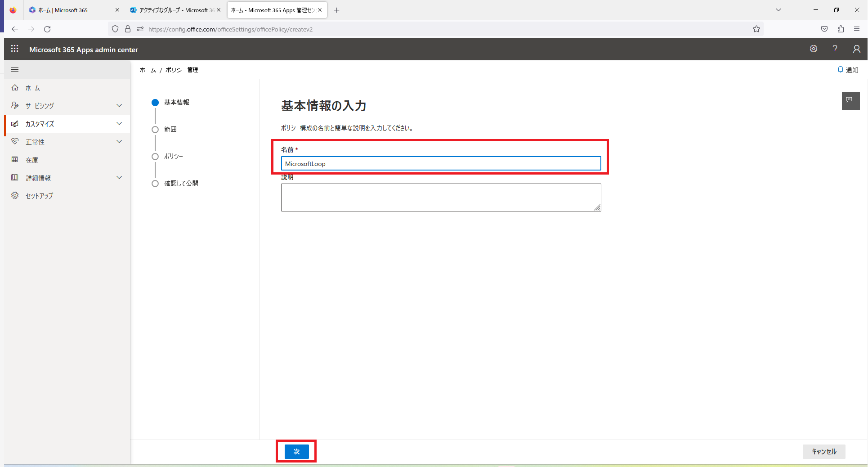Click the 在庫 inventory grid icon

click(15, 159)
